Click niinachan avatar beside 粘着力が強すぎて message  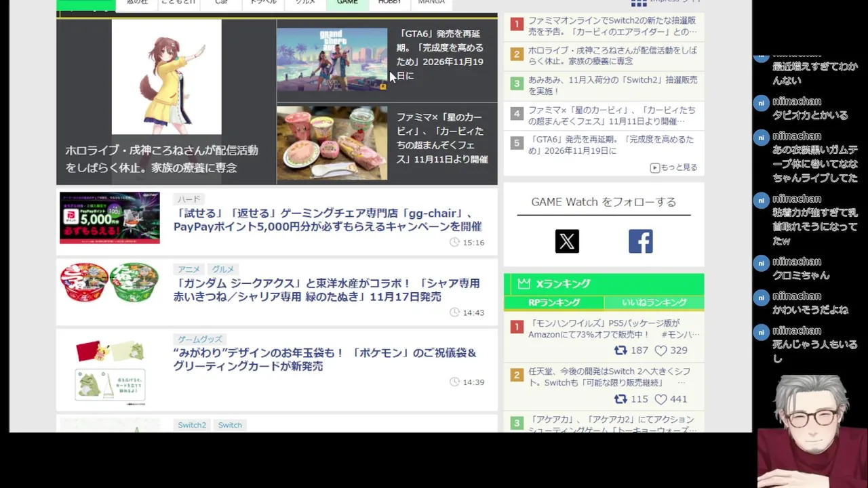762,200
